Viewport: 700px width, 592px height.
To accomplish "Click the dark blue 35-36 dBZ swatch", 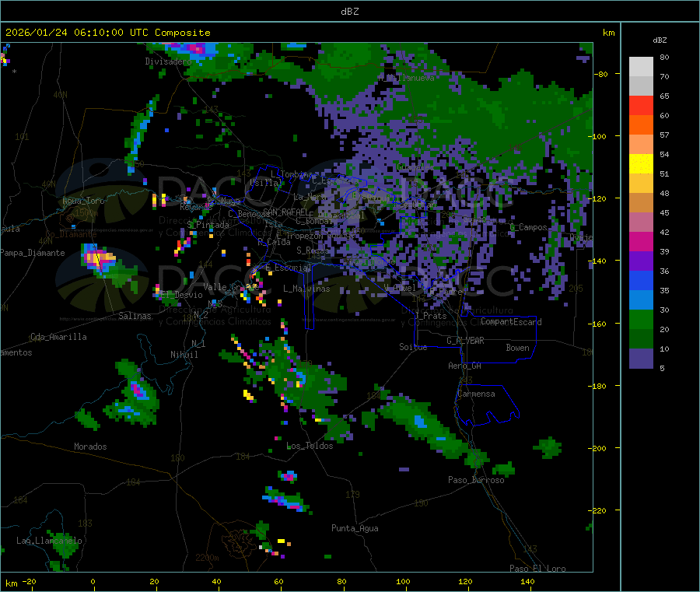I will pos(641,280).
